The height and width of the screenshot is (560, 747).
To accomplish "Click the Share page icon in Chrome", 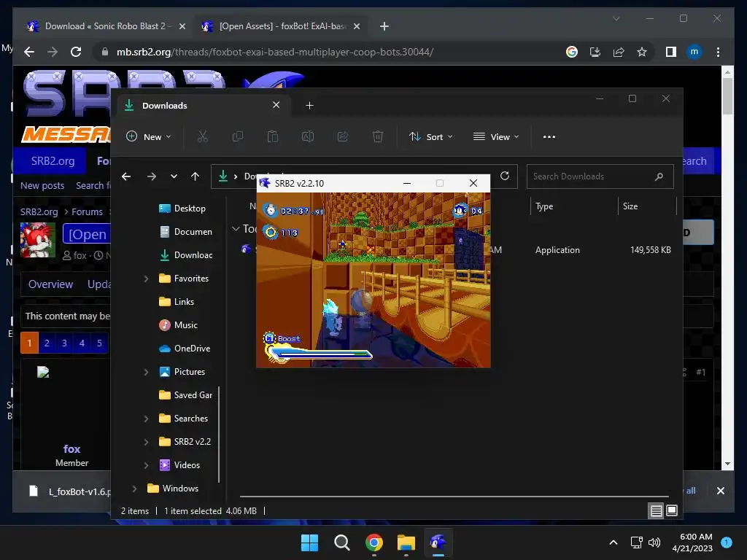I will coord(619,52).
